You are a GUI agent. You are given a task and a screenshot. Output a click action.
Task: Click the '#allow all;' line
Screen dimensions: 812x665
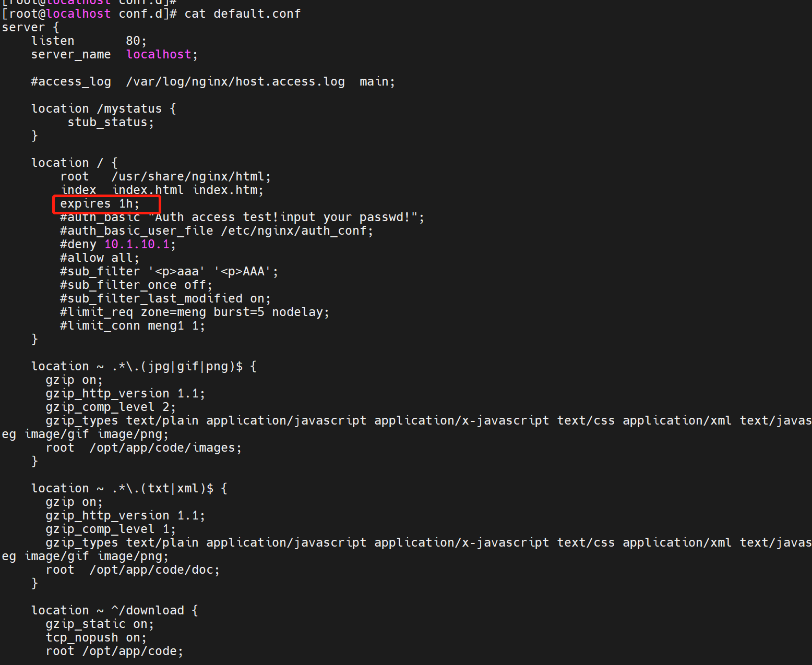click(x=100, y=258)
